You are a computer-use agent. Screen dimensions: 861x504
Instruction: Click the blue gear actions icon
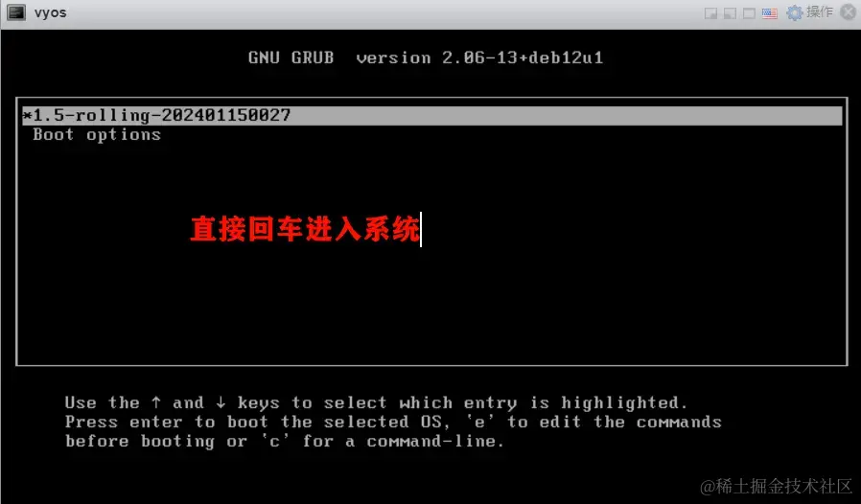tap(795, 12)
